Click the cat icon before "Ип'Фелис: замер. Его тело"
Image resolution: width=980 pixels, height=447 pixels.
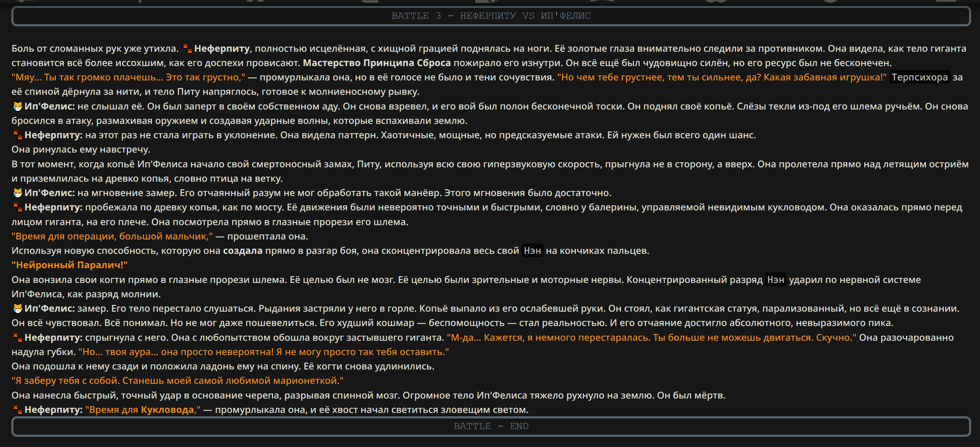(18, 308)
